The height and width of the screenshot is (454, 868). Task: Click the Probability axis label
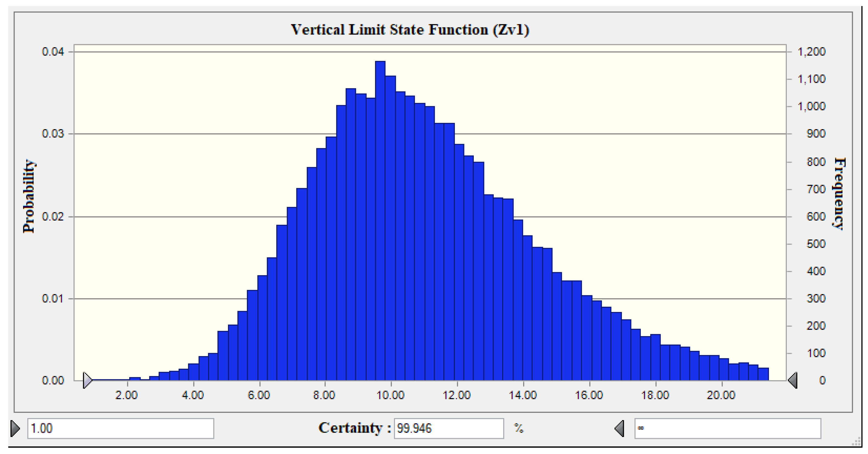click(x=29, y=196)
